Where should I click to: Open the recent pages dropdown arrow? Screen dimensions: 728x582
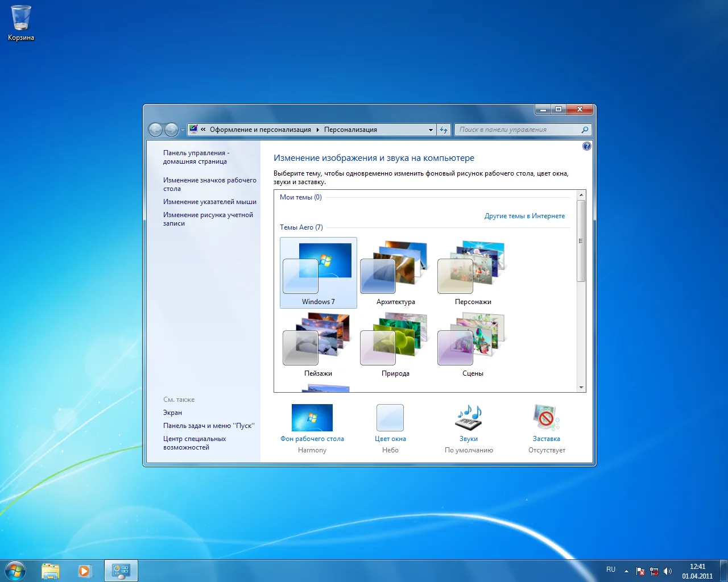183,130
